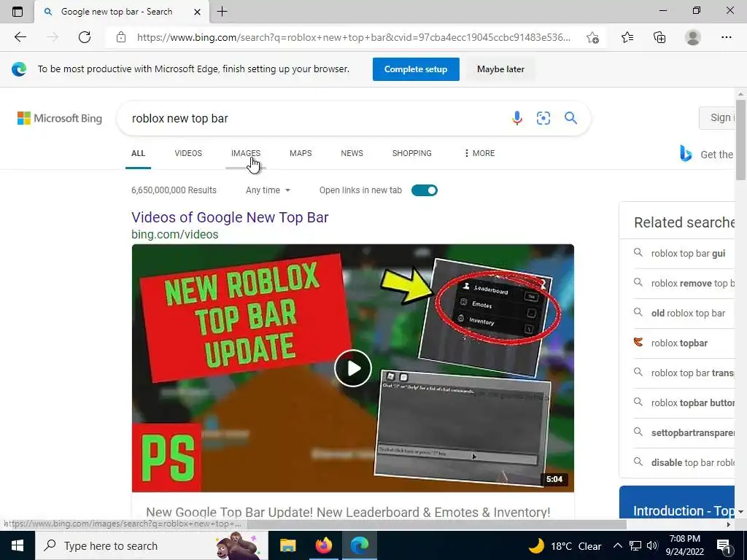Dismiss with Maybe later button

point(500,69)
